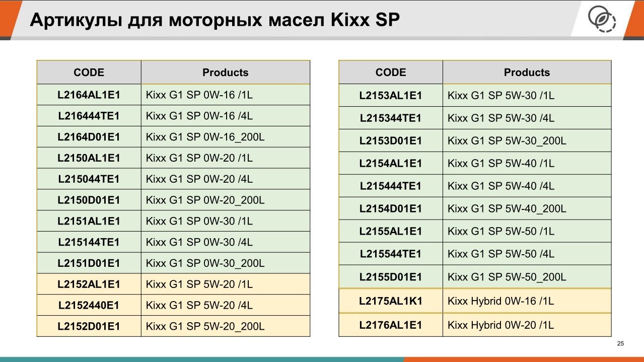
Task: Select code cell L2164D01E1
Action: pos(89,137)
